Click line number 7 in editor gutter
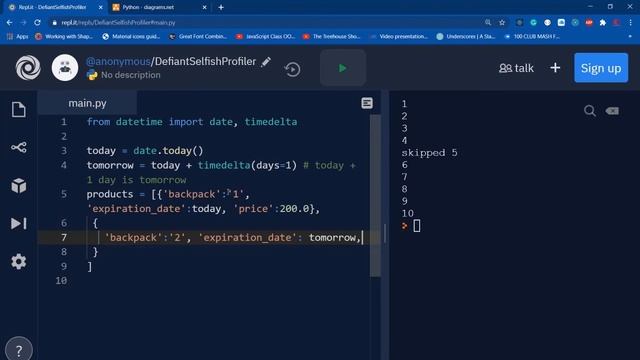 pos(64,238)
